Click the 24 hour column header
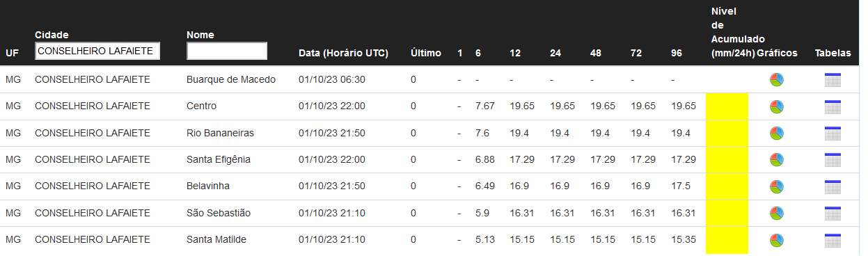Screen dimensions: 868x256 point(555,53)
